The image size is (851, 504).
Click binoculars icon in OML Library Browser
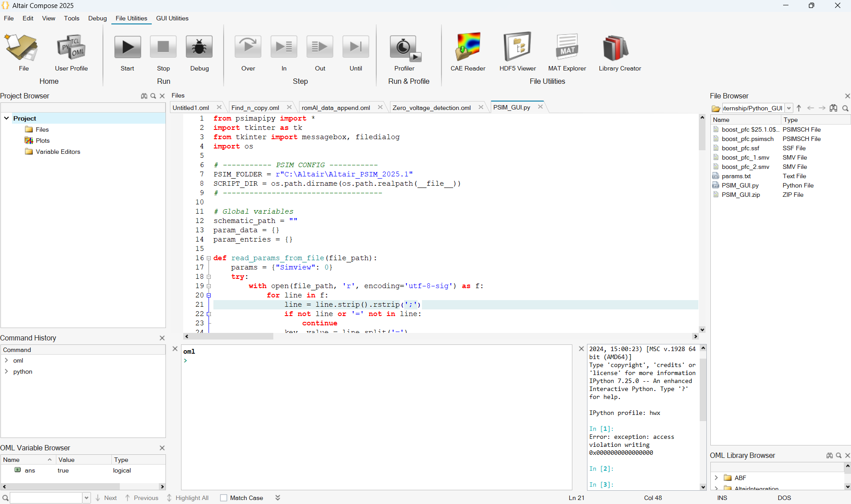(x=829, y=455)
